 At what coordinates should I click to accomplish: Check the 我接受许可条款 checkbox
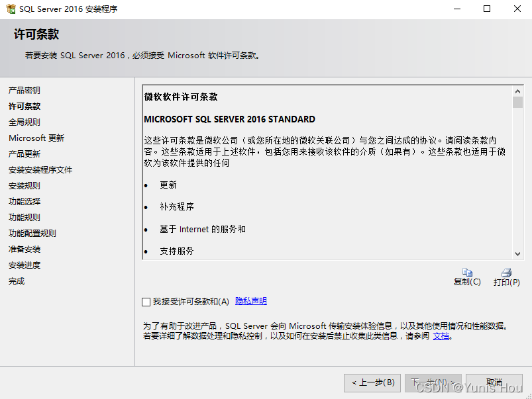146,302
